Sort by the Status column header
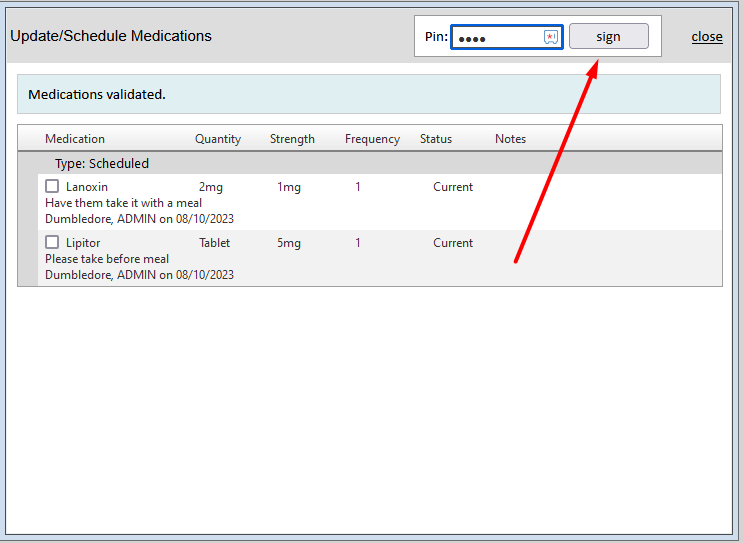 coord(436,139)
